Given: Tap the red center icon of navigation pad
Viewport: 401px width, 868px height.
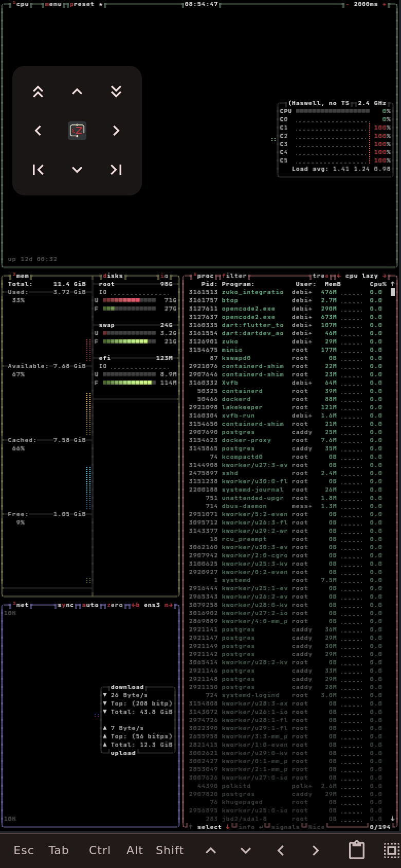Looking at the screenshot, I should 77,131.
